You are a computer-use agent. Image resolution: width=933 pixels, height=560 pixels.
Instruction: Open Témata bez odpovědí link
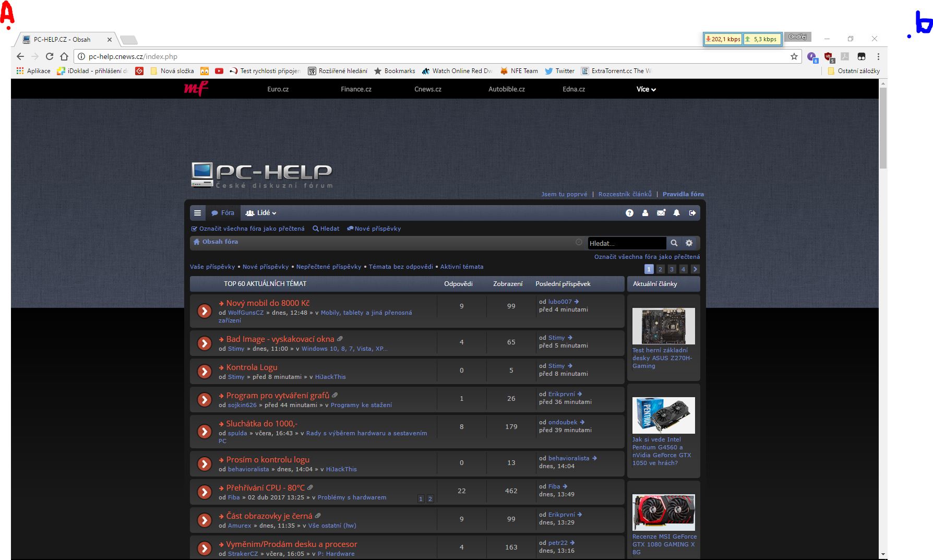[401, 267]
